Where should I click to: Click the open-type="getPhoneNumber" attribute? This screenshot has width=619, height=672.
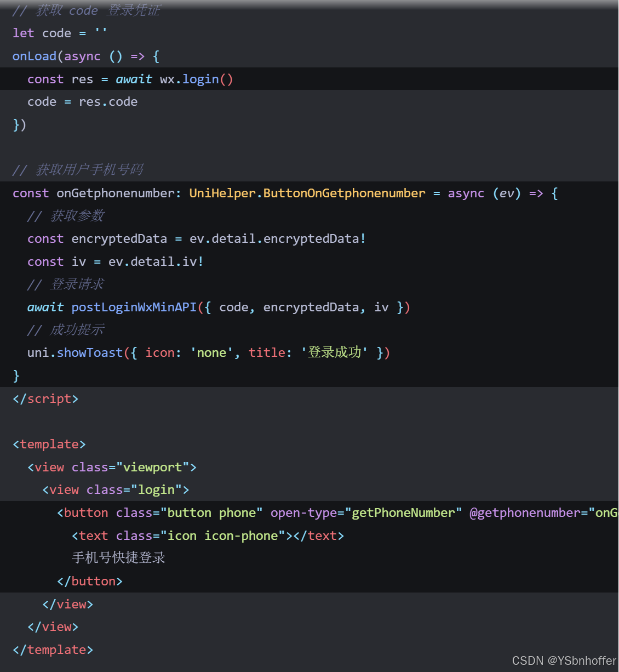366,512
